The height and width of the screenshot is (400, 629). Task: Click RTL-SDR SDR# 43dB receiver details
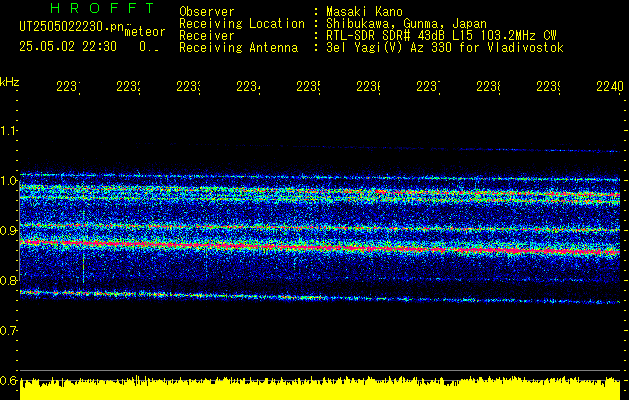(x=441, y=36)
